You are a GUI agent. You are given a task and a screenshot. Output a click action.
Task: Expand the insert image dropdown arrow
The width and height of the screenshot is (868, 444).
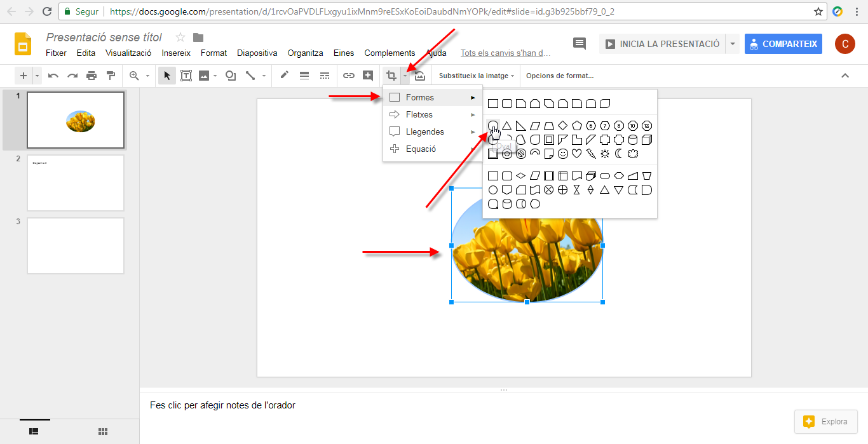point(215,76)
